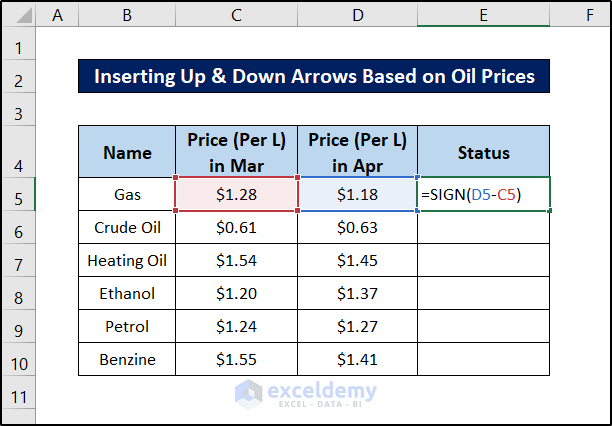This screenshot has width=612, height=426.
Task: Select Benzine April price $1.41
Action: (357, 359)
